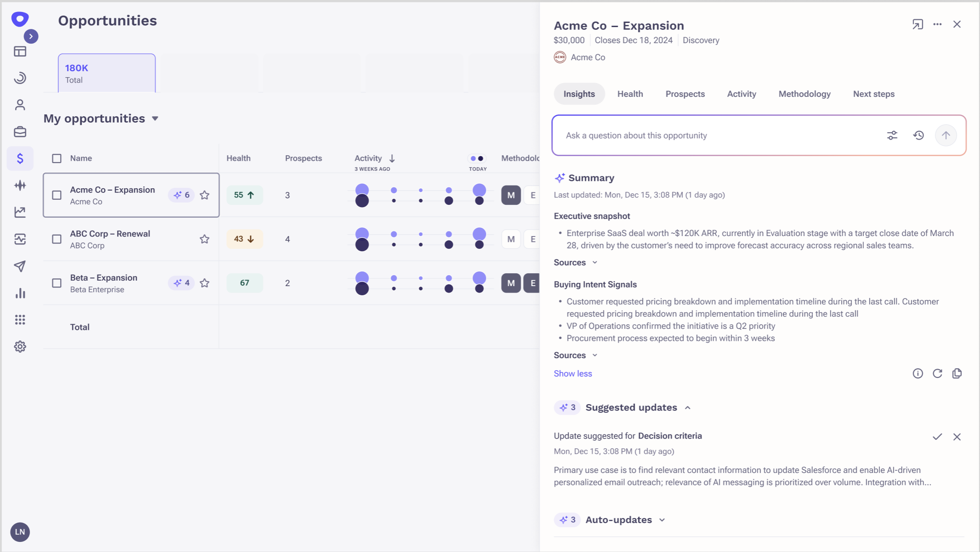Select the Opportunities dollar icon in sidebar
This screenshot has height=552, width=980.
[20, 158]
